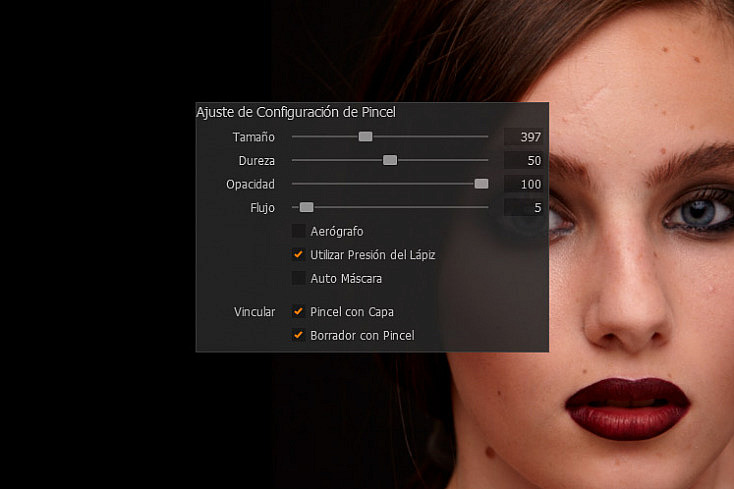Viewport: 734px width, 489px height.
Task: Click the Flujo value field 5
Action: coord(523,207)
